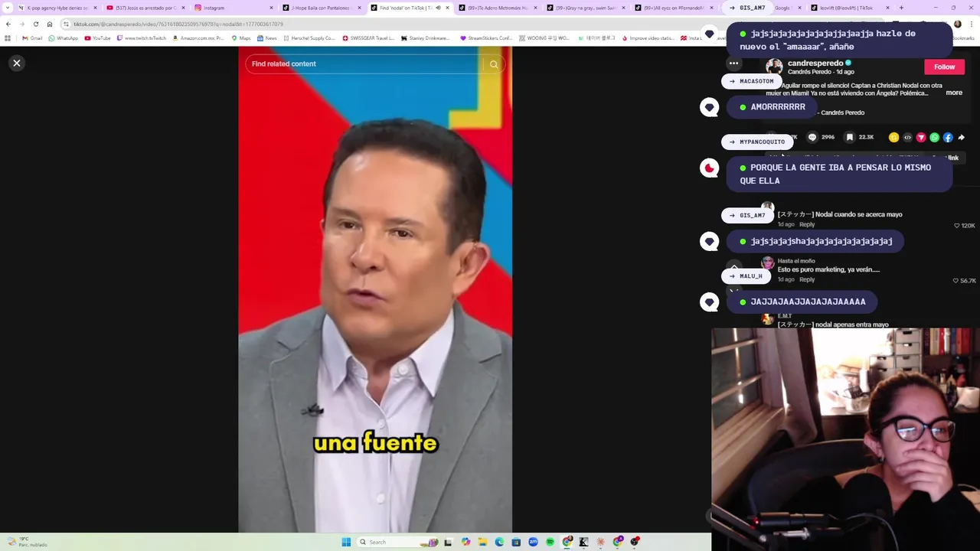This screenshot has height=551, width=980.
Task: Open more share options arrow
Action: click(x=962, y=138)
